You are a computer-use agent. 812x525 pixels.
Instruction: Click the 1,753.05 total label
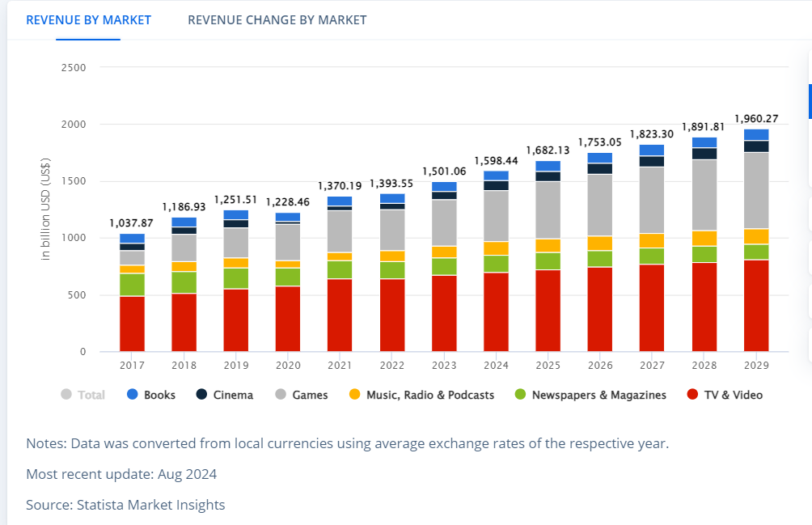(x=599, y=142)
